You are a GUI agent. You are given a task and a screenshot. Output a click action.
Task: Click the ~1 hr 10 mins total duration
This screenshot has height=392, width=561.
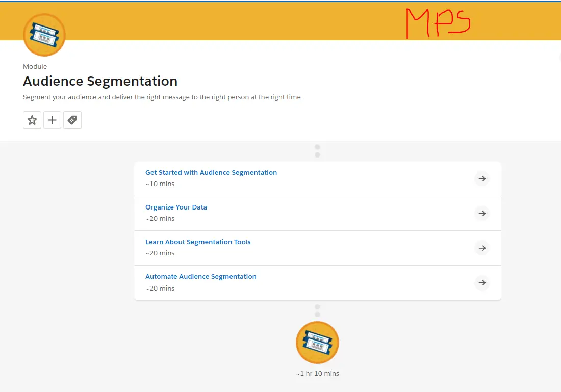(x=317, y=373)
